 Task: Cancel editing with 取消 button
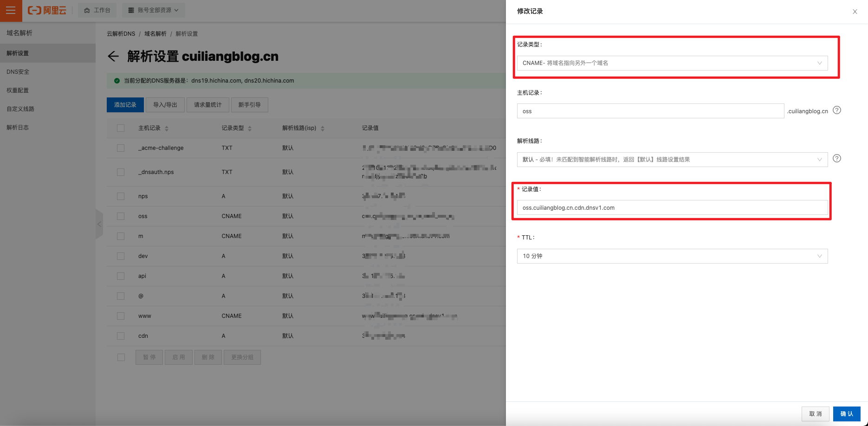pos(816,414)
